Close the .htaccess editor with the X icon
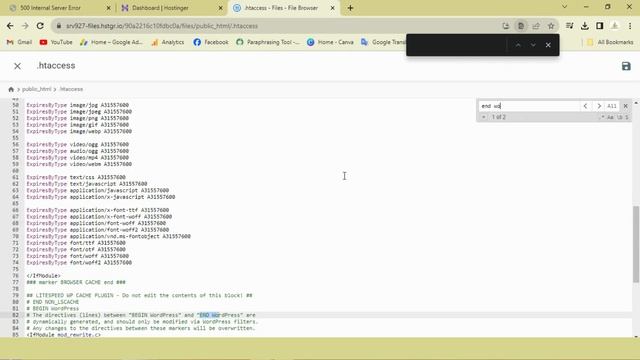Screen dimensions: 640x360 pyautogui.click(x=17, y=66)
